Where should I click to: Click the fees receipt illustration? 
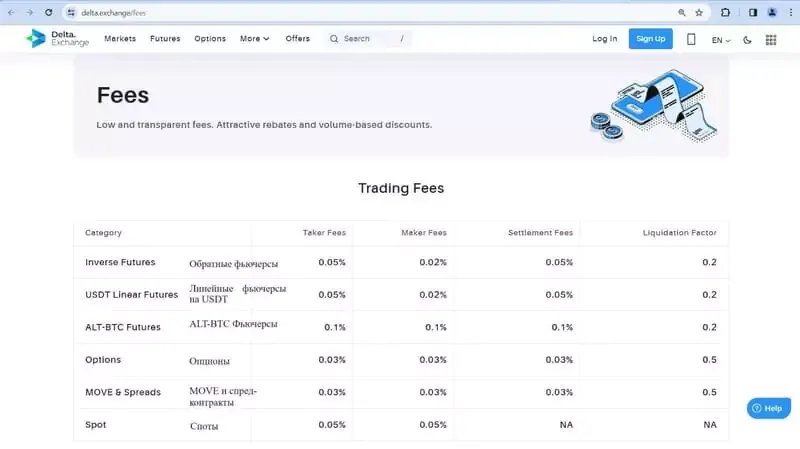point(654,106)
